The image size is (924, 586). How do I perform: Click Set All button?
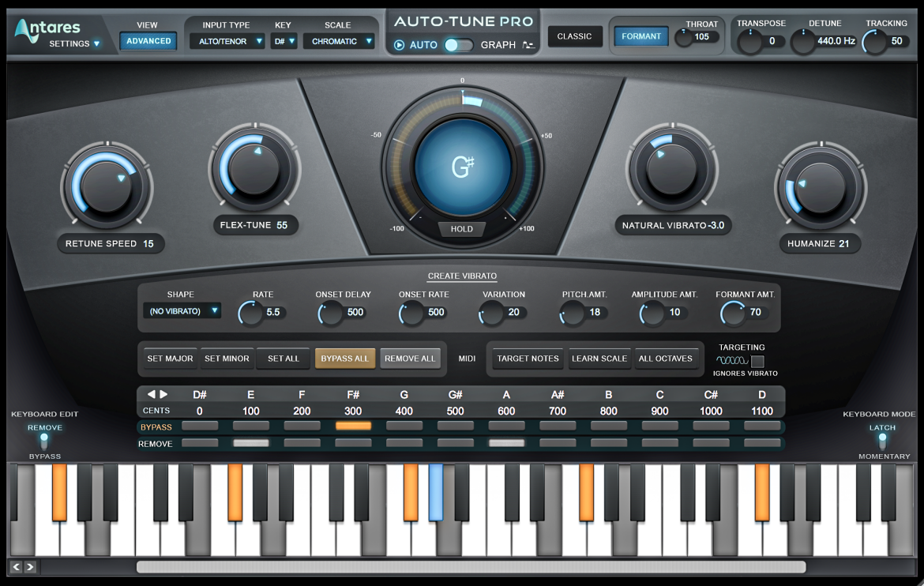pyautogui.click(x=284, y=359)
